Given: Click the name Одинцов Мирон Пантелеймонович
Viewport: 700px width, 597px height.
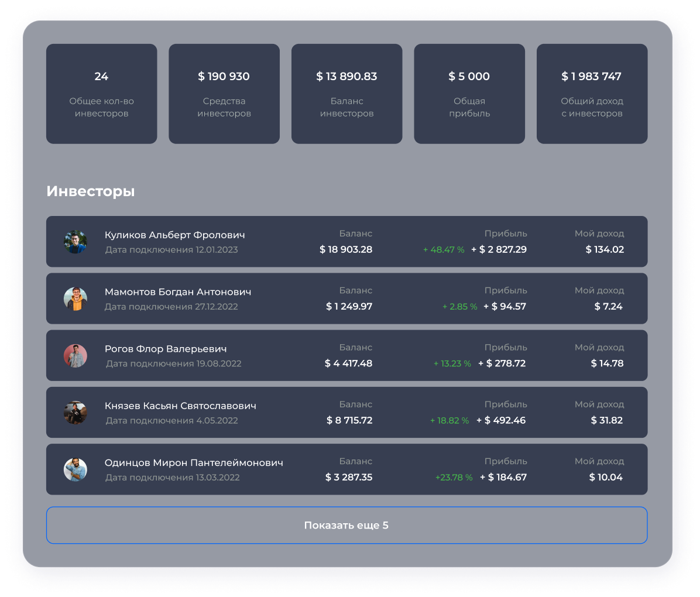Looking at the screenshot, I should point(194,462).
